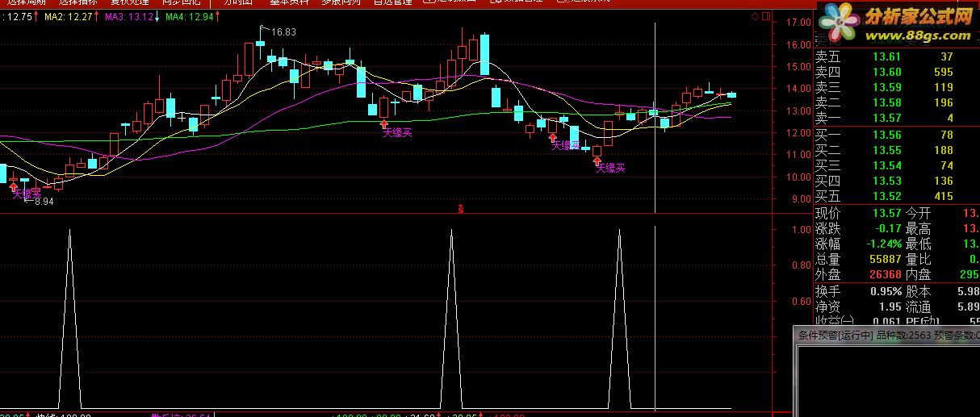Click the split-window rectangle icon beside the diamond

pos(764,17)
